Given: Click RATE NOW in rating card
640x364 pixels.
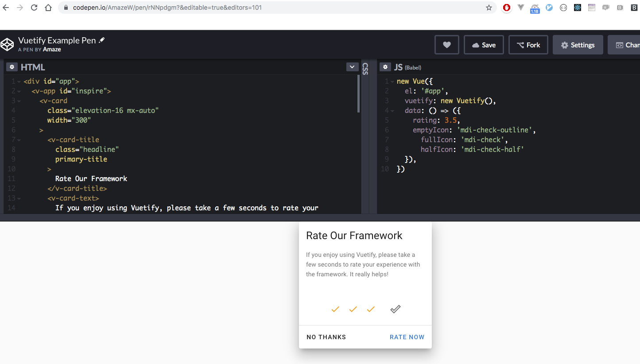Looking at the screenshot, I should pos(407,337).
